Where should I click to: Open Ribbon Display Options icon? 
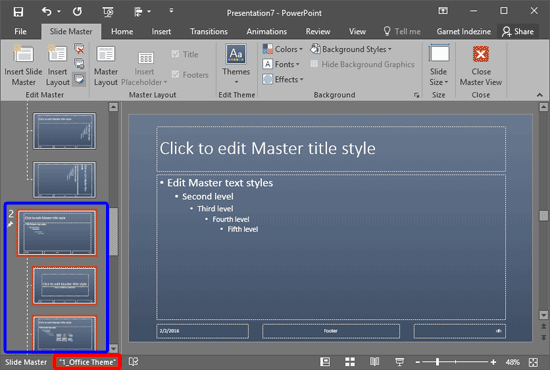(443, 11)
